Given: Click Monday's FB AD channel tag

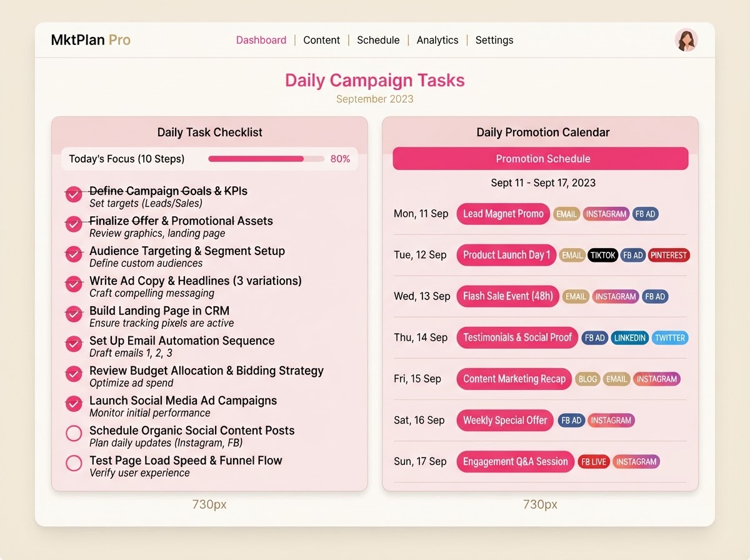Looking at the screenshot, I should tap(645, 214).
